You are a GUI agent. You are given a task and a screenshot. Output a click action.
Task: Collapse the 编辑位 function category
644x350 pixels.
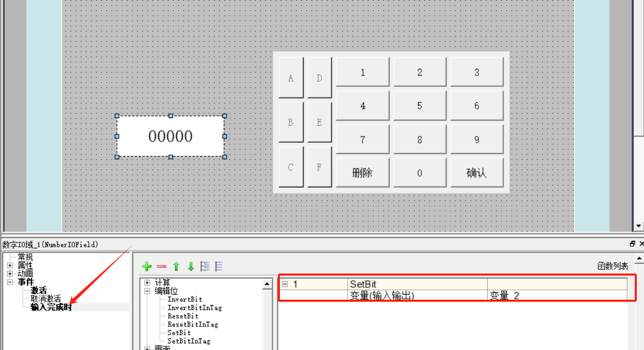[147, 291]
